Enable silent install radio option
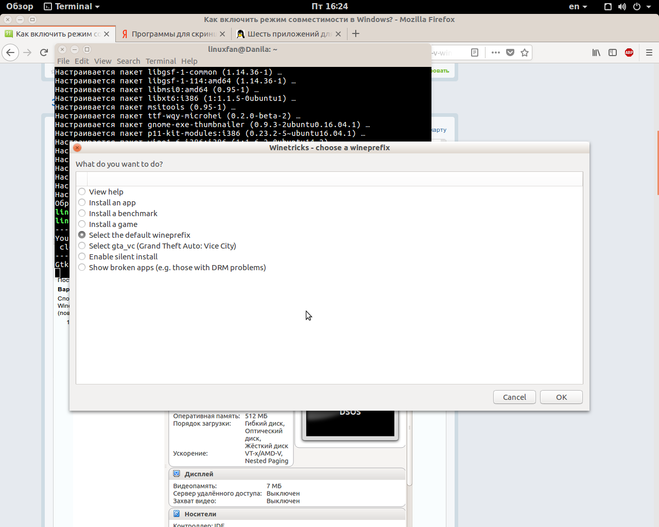 [x=118, y=257]
